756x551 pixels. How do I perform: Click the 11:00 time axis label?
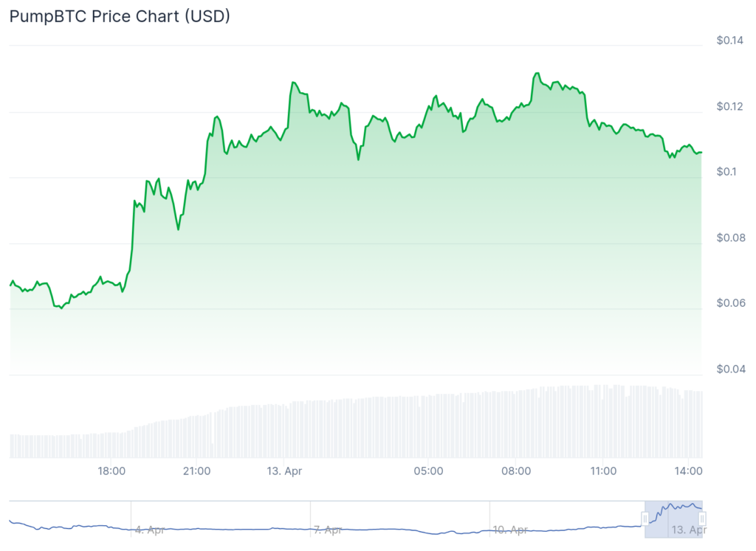coord(603,471)
